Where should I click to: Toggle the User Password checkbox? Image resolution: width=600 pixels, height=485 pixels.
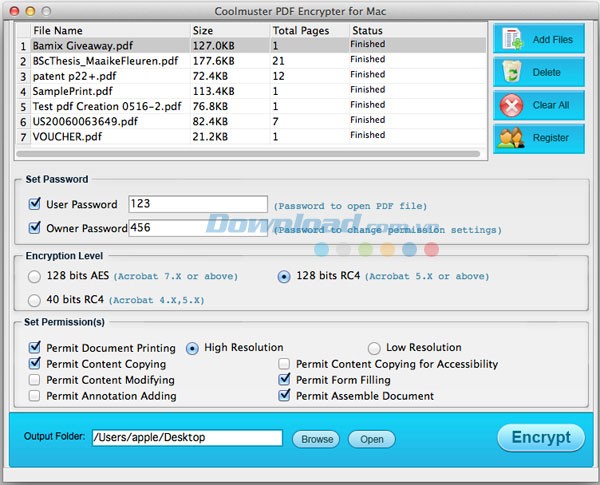click(x=36, y=204)
